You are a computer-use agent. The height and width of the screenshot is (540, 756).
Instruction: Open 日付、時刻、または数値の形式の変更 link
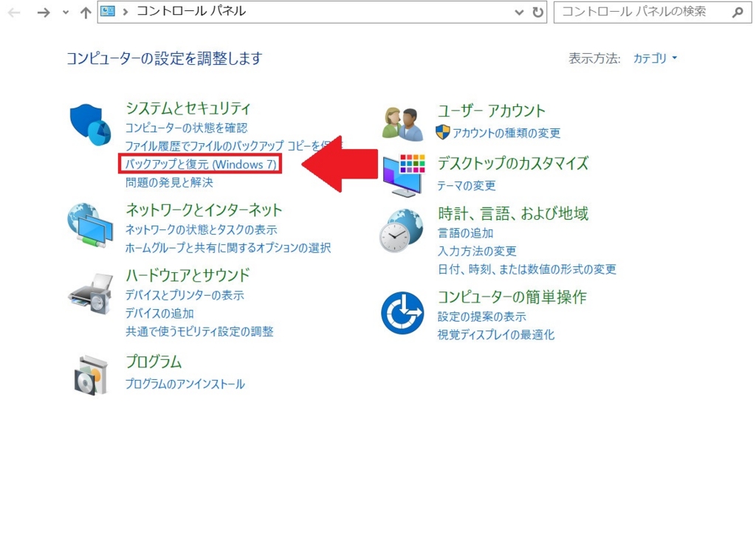[527, 269]
